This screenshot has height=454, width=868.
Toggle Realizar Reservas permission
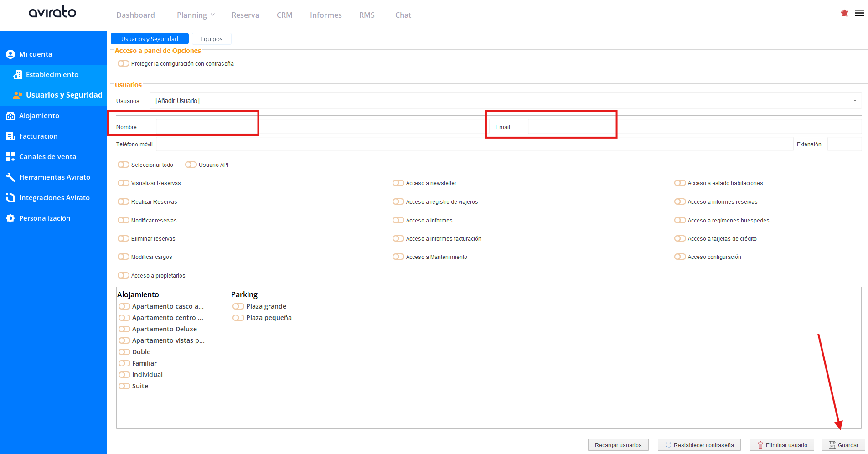(x=123, y=201)
